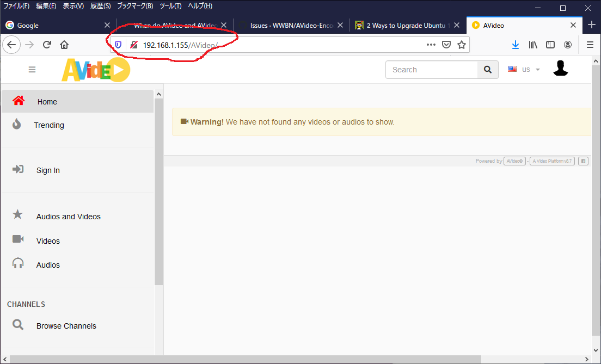Open tracking protection shield icon
The image size is (601, 364).
tap(118, 45)
